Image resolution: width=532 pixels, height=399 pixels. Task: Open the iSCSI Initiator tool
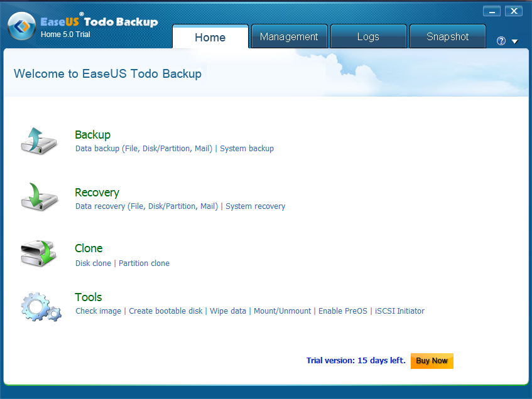click(399, 311)
